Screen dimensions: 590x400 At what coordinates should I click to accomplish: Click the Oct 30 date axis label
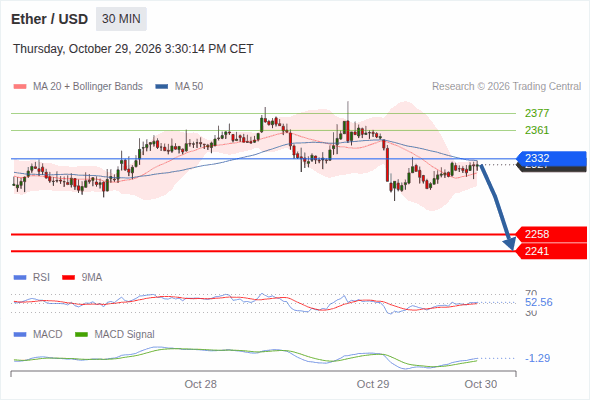[x=481, y=384]
